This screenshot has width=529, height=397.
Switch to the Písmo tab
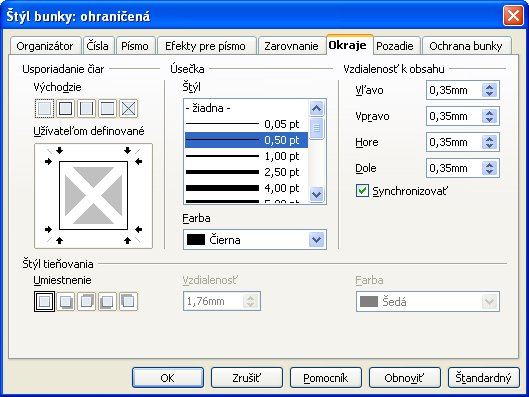(135, 46)
